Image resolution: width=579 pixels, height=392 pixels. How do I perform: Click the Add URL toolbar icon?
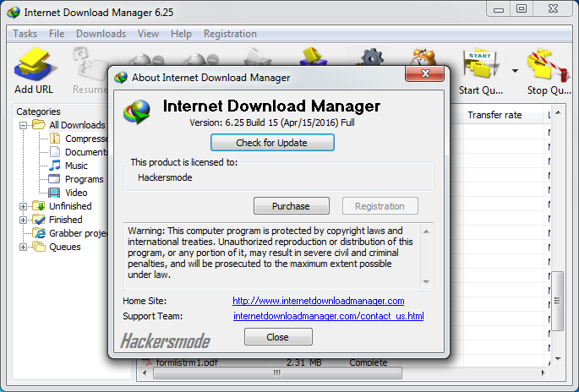(x=34, y=64)
